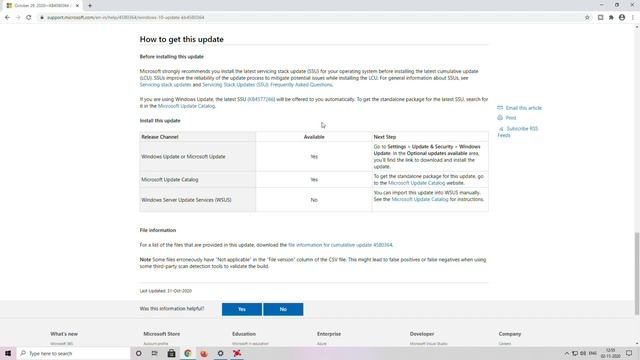Open Cortana circle on the taskbar
Image resolution: width=640 pixels, height=360 pixels.
tap(139, 353)
